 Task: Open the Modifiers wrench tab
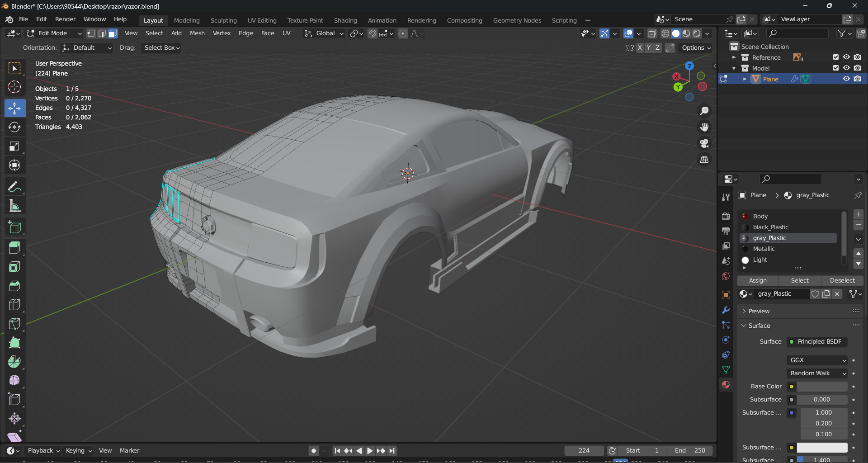[726, 310]
